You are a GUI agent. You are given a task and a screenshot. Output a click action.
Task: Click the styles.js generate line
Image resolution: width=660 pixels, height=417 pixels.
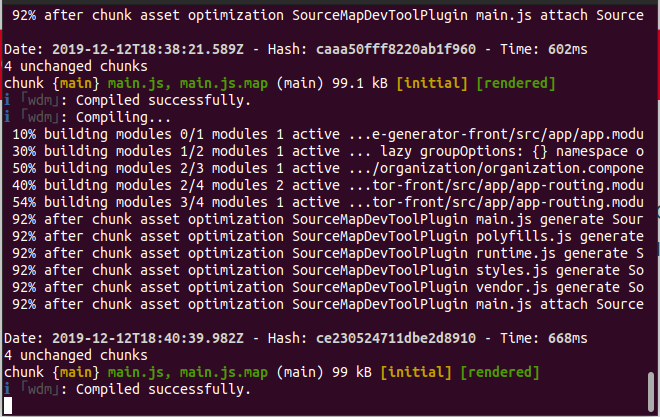(x=327, y=270)
